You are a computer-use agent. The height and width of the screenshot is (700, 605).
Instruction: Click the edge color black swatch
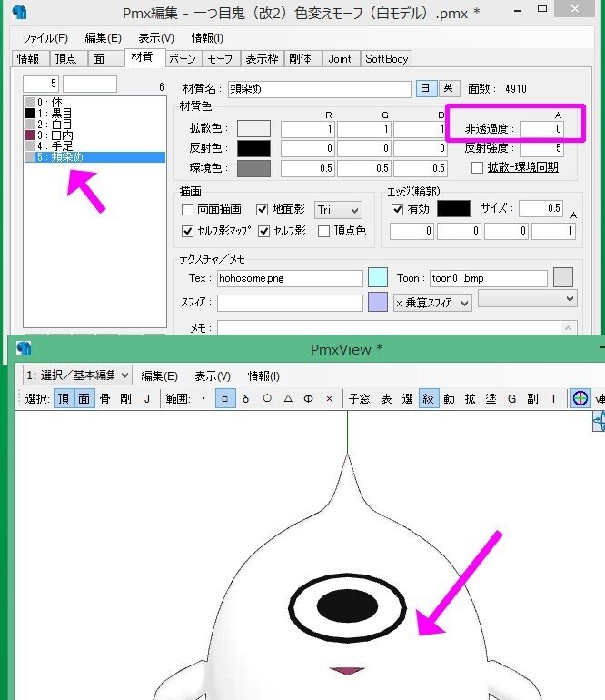point(454,208)
